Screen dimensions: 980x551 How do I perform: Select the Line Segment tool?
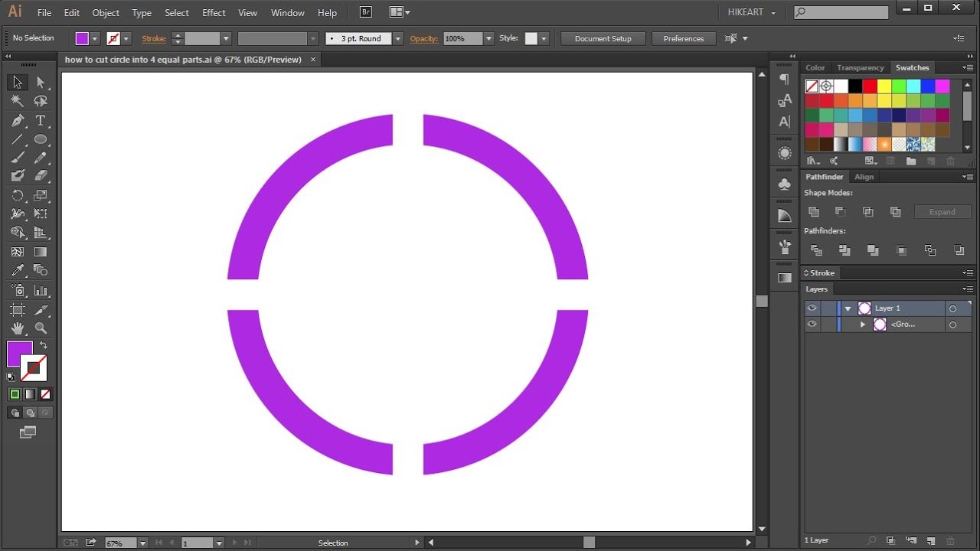point(18,139)
